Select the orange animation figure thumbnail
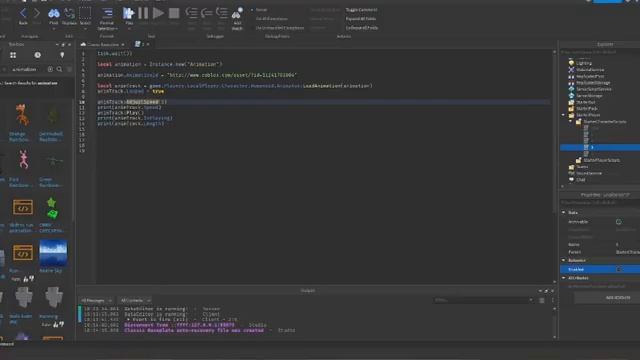Screen dimensions: 640x360 pos(22,115)
